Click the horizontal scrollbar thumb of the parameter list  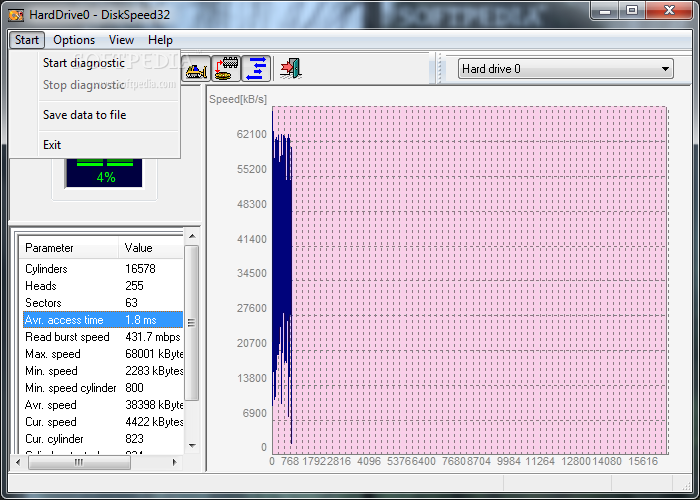pyautogui.click(x=79, y=462)
